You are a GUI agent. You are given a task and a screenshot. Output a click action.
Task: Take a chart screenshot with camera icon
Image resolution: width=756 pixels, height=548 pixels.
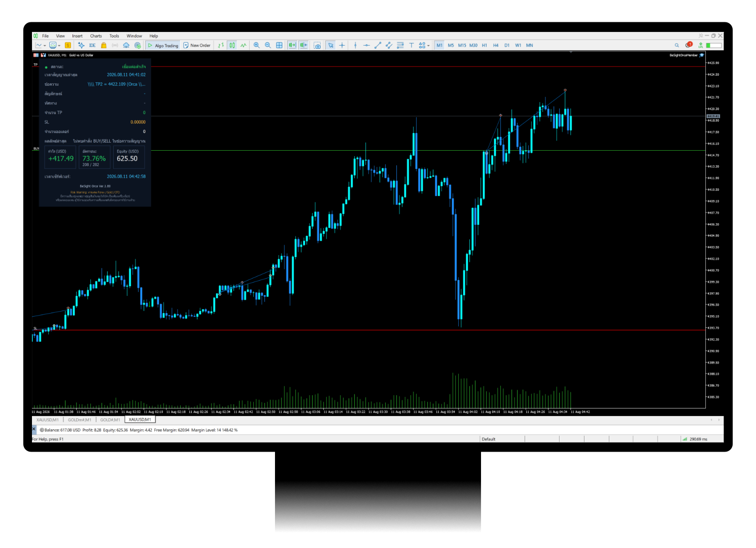click(x=317, y=45)
